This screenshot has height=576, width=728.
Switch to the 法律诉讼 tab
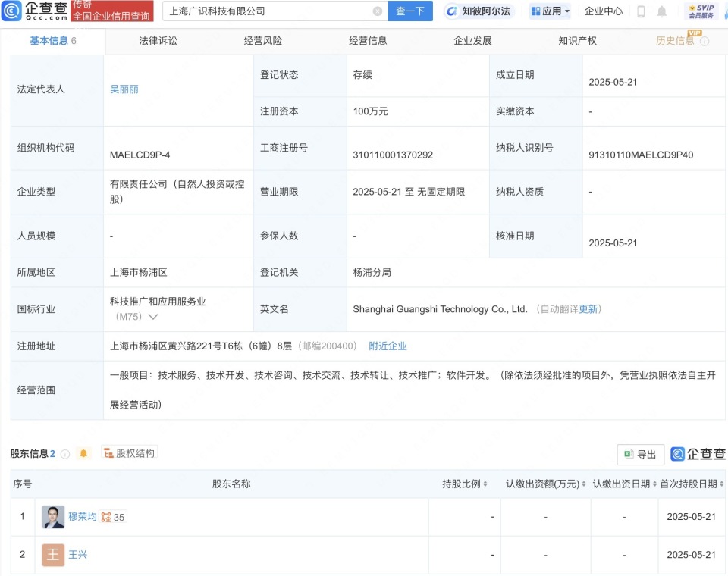tap(158, 41)
